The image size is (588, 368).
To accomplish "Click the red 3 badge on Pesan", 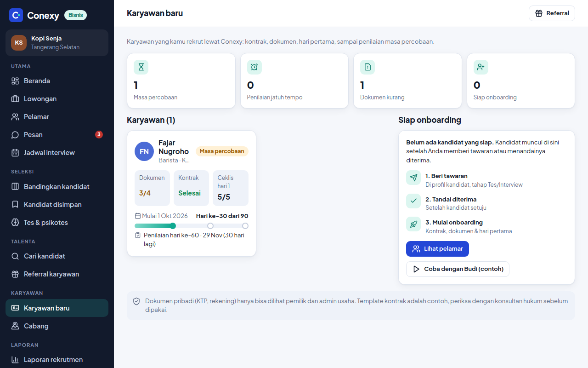I will tap(99, 135).
